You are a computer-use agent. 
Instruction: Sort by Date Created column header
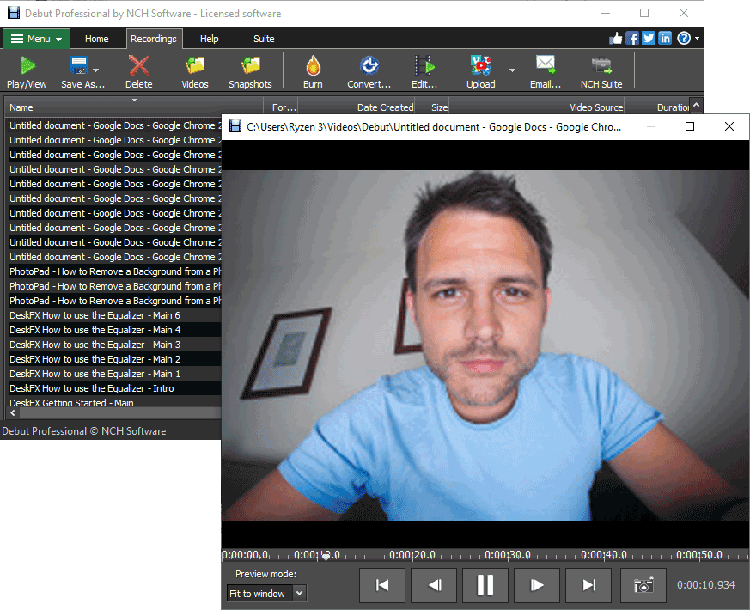pyautogui.click(x=356, y=107)
